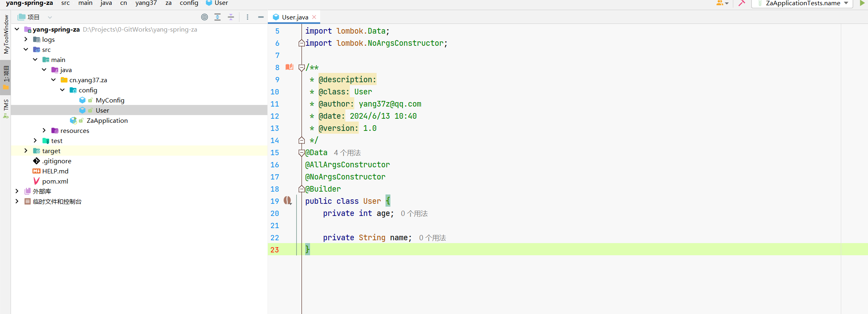The image size is (868, 314).
Task: Switch to the User.java editor tab
Action: [x=295, y=17]
